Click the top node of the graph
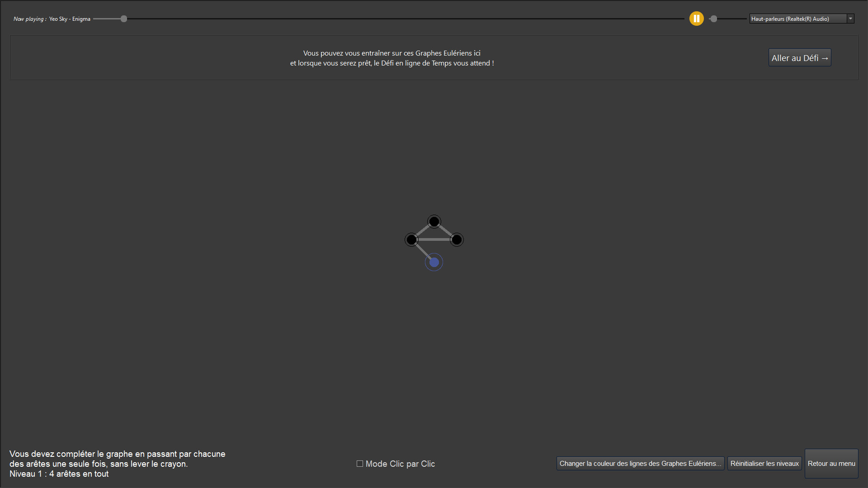Screen dimensions: 868x488 (x=434, y=221)
